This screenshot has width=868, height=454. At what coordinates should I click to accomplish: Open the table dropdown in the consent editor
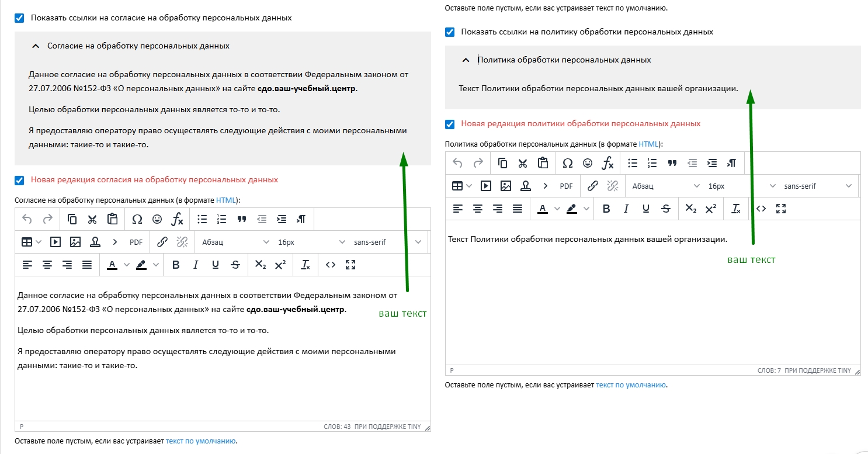click(x=39, y=242)
